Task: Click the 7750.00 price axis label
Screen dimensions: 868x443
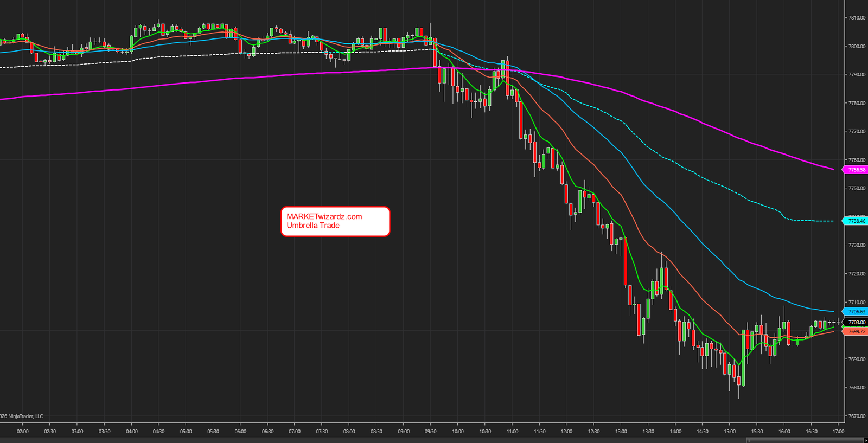Action: (x=857, y=188)
